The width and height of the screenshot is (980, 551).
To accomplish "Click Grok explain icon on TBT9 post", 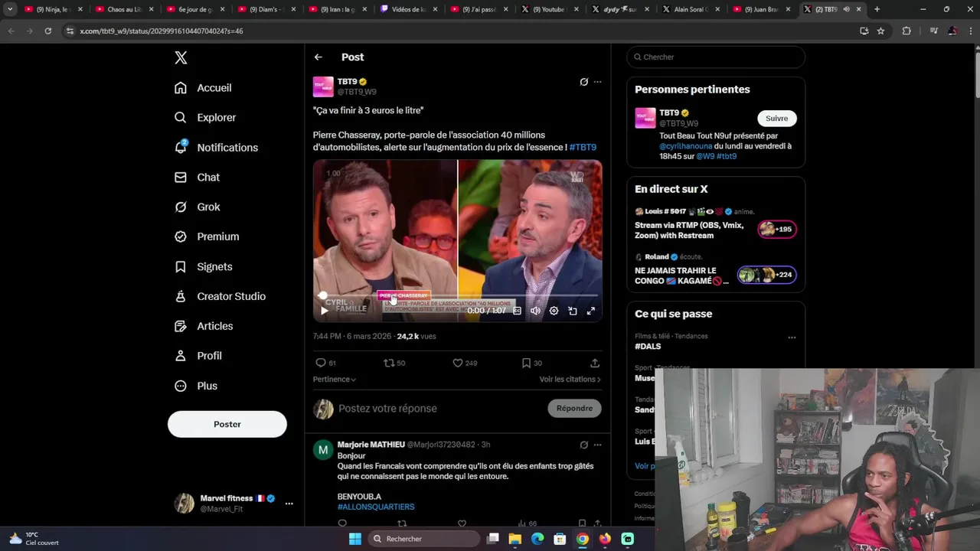I will (583, 82).
